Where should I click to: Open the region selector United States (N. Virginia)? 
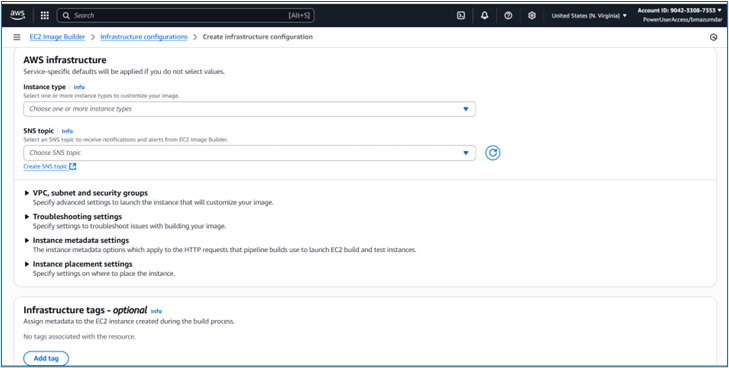(x=589, y=15)
